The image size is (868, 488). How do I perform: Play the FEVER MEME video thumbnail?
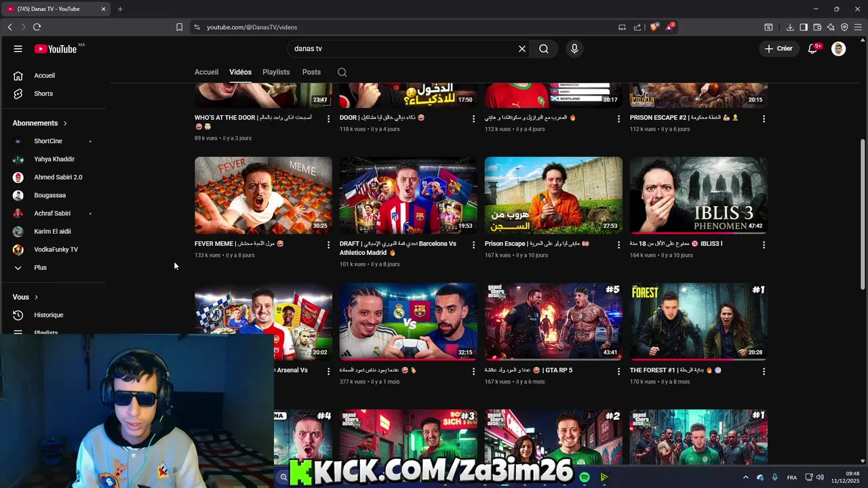(263, 195)
